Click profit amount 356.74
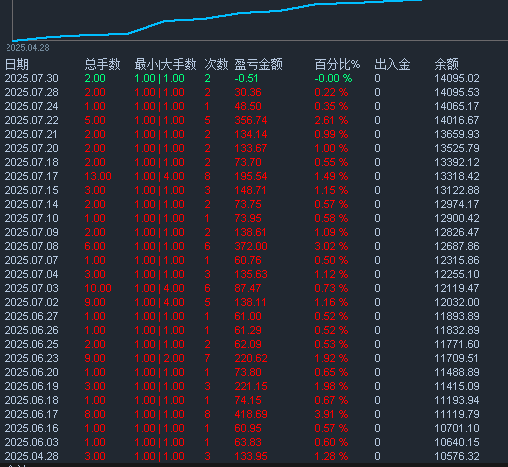 click(x=251, y=120)
